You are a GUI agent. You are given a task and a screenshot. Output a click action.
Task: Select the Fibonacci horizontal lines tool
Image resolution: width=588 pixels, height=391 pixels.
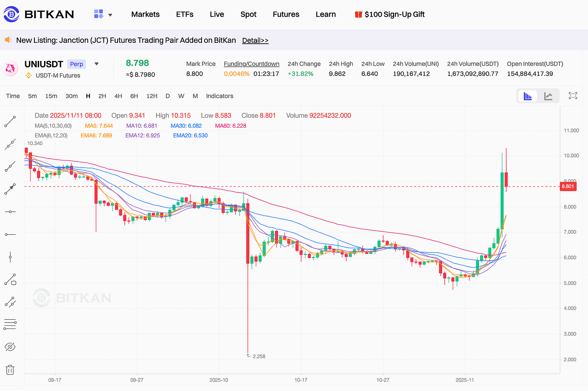point(10,324)
